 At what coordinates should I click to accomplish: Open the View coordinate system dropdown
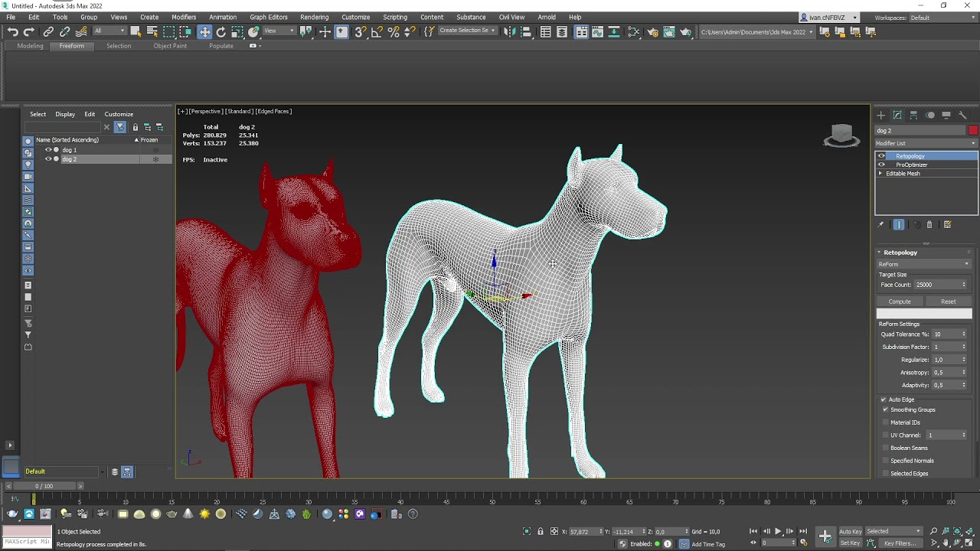coord(279,31)
